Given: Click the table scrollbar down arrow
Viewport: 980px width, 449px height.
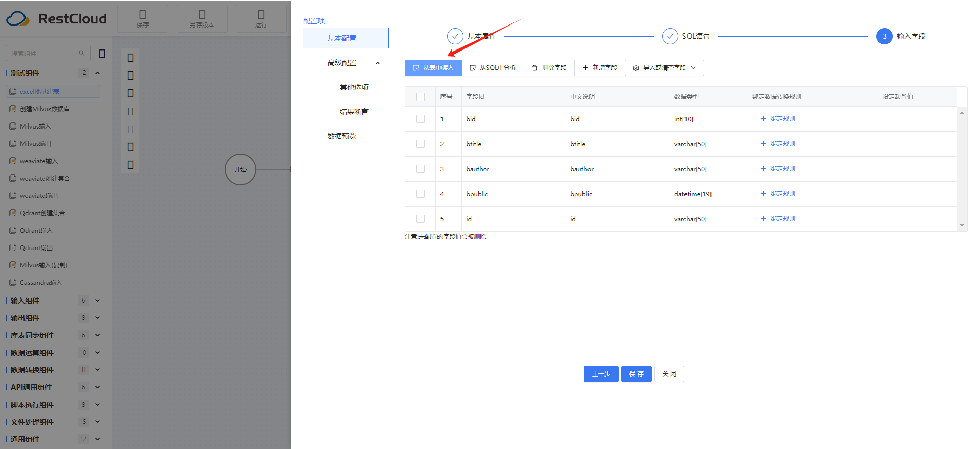Looking at the screenshot, I should [x=962, y=225].
